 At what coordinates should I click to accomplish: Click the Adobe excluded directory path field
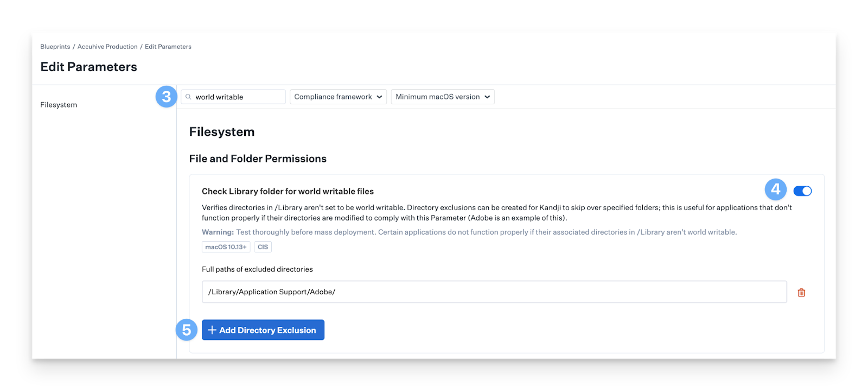(x=494, y=292)
